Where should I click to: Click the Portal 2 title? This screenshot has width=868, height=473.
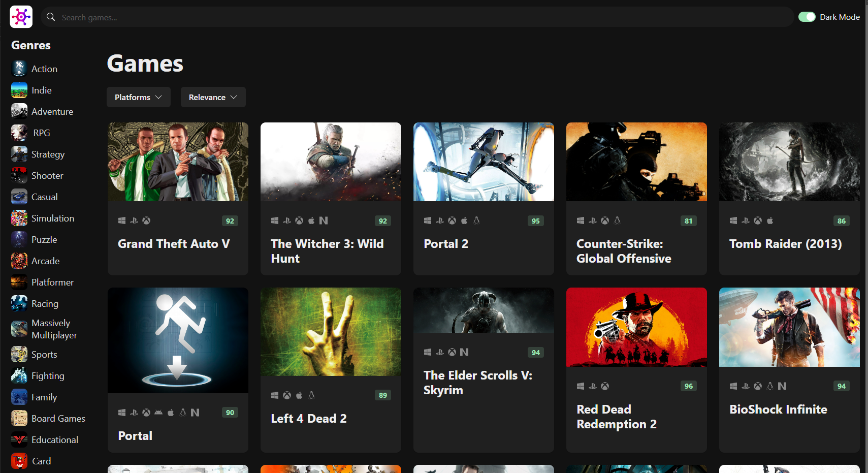tap(446, 244)
